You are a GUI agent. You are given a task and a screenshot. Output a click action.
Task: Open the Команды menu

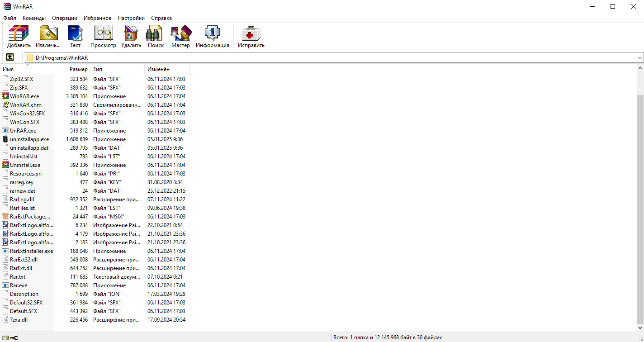click(34, 18)
